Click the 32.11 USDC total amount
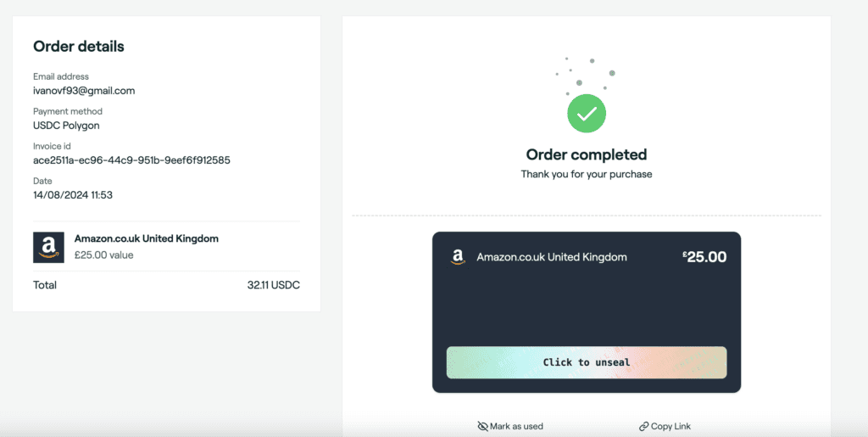 pyautogui.click(x=274, y=285)
